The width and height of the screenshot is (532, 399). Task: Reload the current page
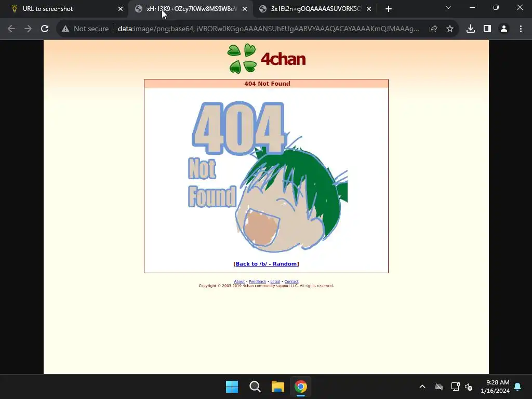click(45, 29)
